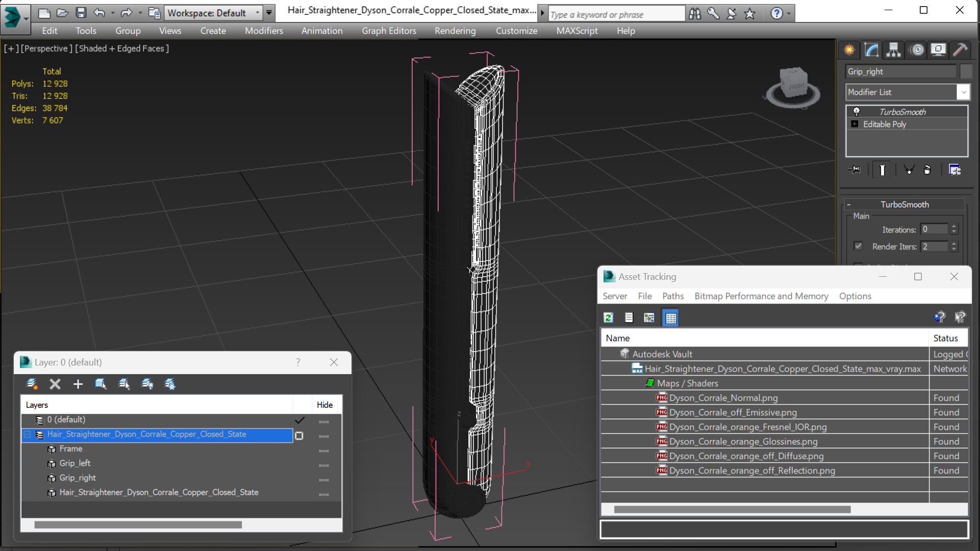Click the favorites star icon in title bar
This screenshot has height=551, width=980.
coord(749,13)
